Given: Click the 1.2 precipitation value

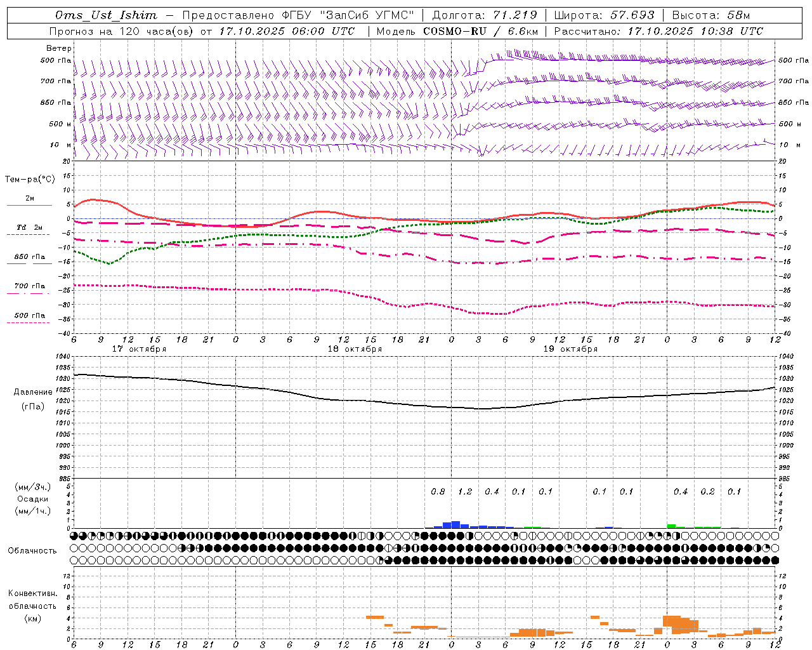Looking at the screenshot, I should pos(465,492).
